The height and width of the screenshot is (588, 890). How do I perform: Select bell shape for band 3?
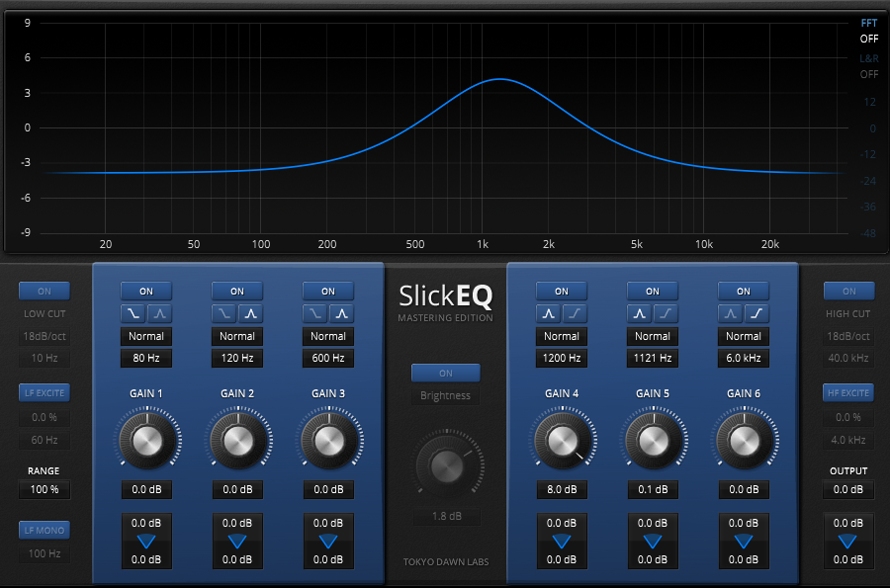click(x=341, y=313)
